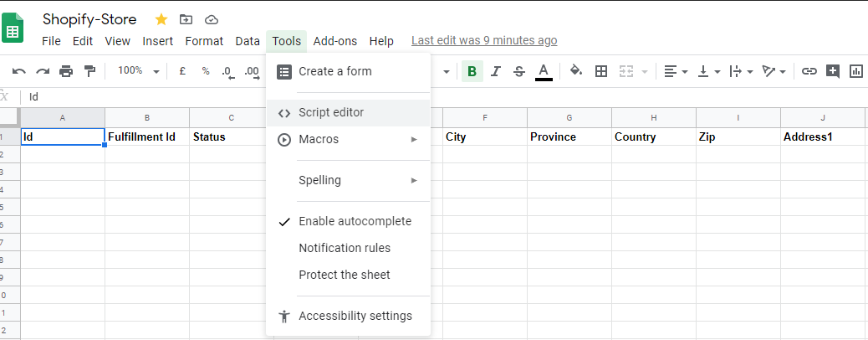Undo the last action
This screenshot has width=868, height=340.
[x=19, y=71]
